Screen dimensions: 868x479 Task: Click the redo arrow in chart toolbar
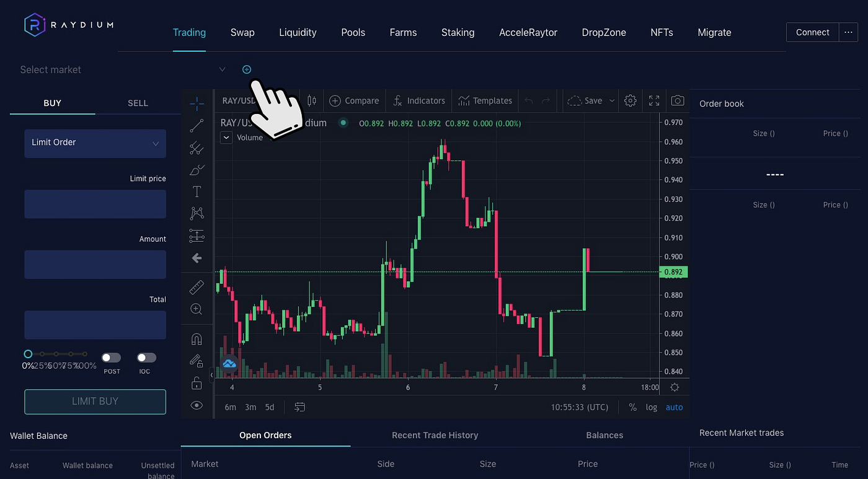click(x=546, y=100)
